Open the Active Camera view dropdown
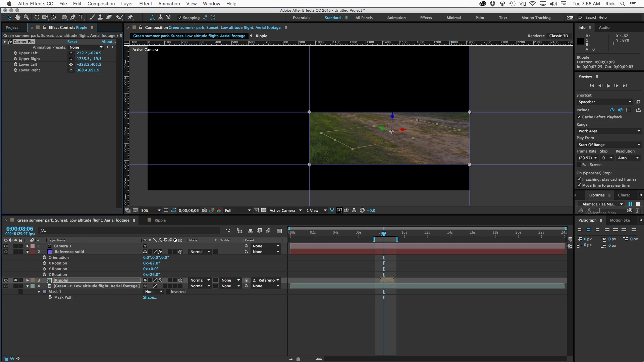Screen dimensions: 644x362 click(285, 210)
